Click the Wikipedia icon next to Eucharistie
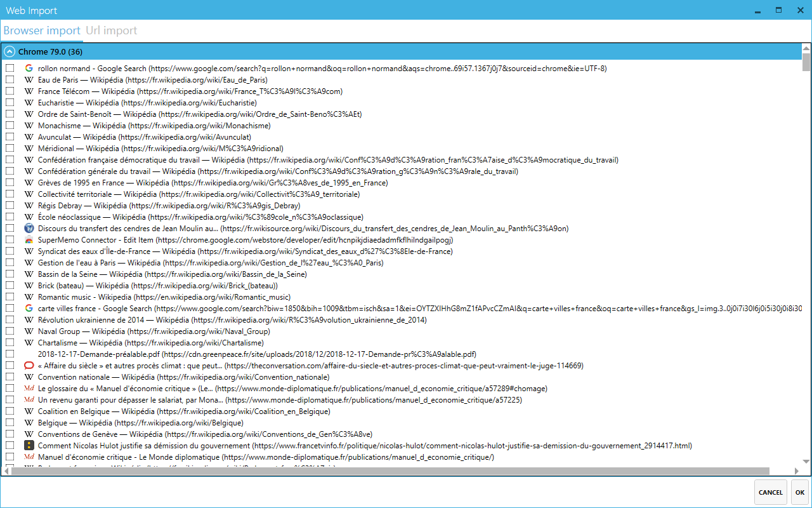Image resolution: width=812 pixels, height=508 pixels. 29,103
